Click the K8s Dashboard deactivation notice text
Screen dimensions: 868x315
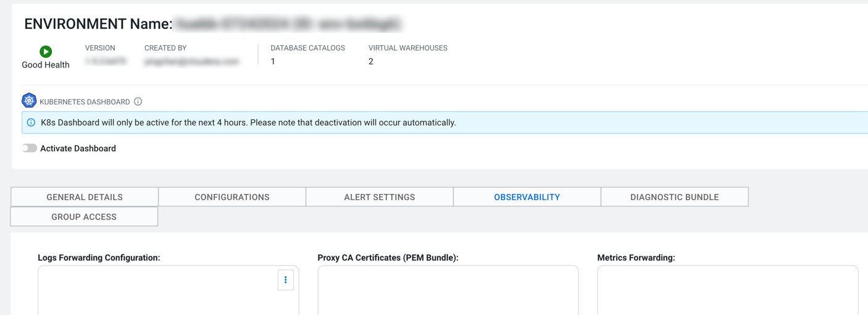[x=248, y=122]
